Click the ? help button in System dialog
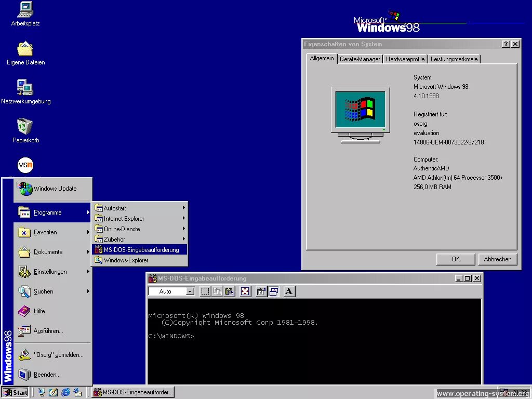The height and width of the screenshot is (399, 532). tap(506, 44)
